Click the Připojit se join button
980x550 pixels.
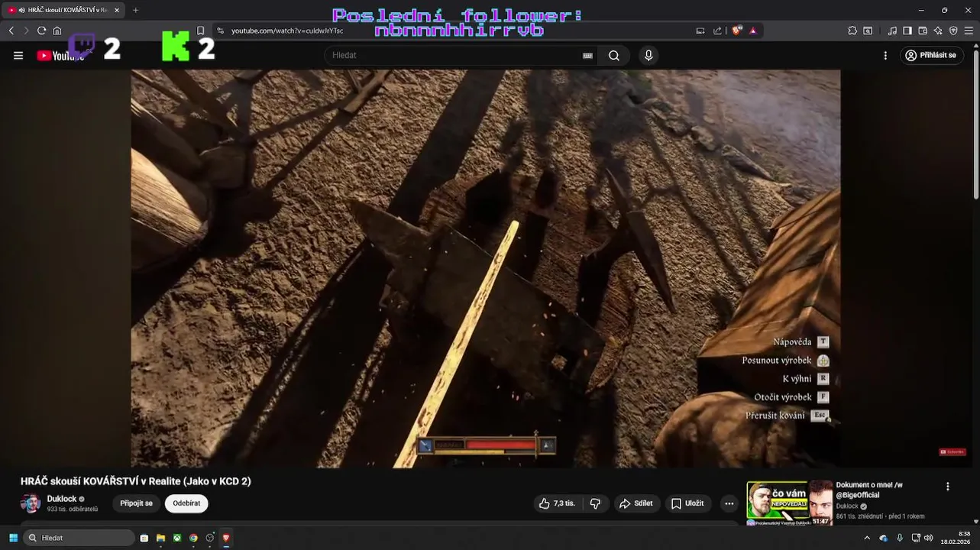pos(136,503)
